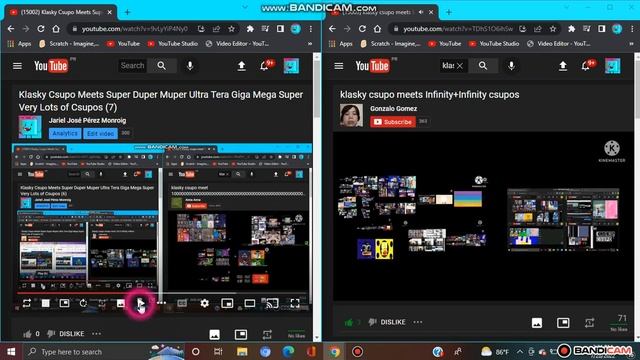This screenshot has width=640, height=360.
Task: Open File Explorer from the taskbar
Action: [242, 351]
